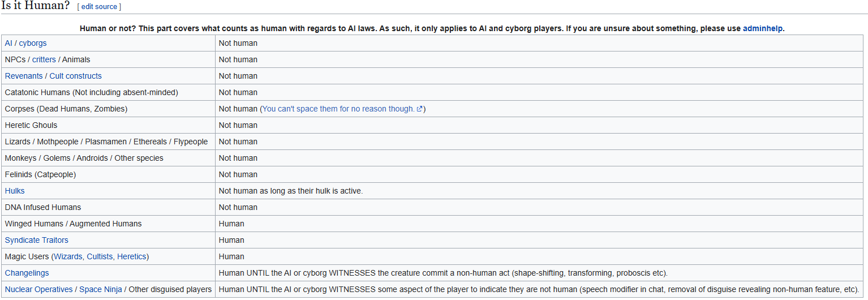Open the Syndicate Traitors link
The height and width of the screenshot is (300, 868).
[x=37, y=240]
